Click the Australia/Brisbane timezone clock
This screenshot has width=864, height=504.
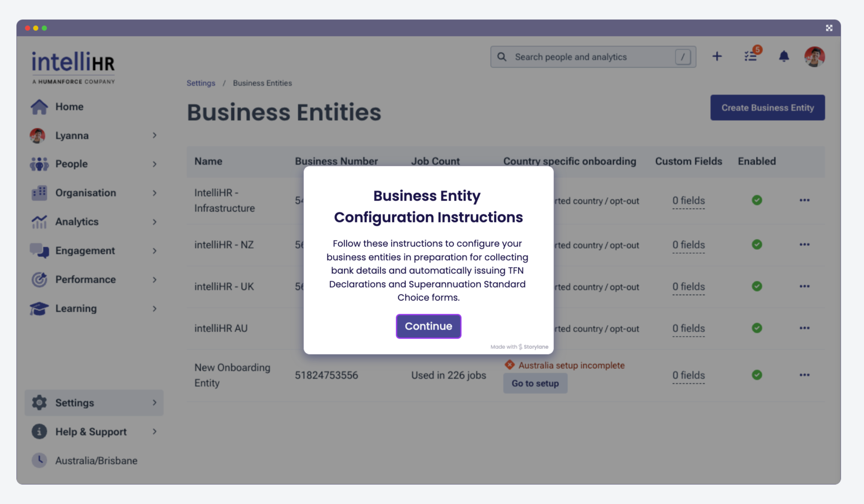[x=39, y=460]
